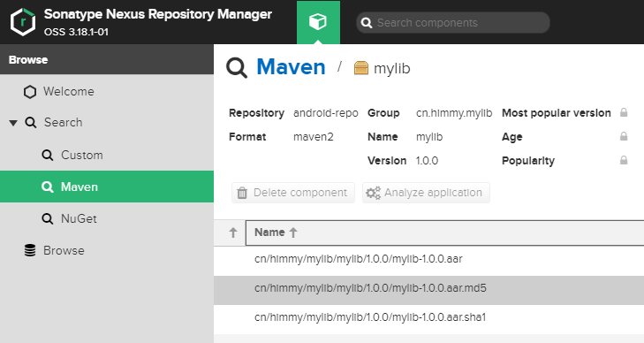Click the Custom search magnifier icon

(48, 156)
